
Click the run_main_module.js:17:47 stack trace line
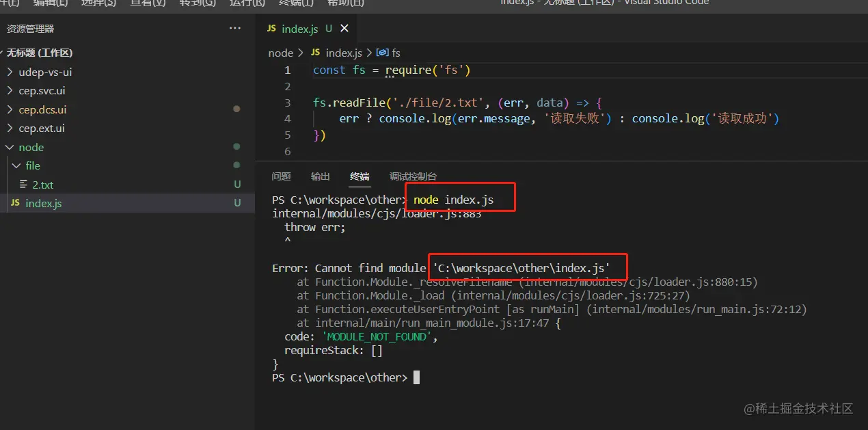(x=429, y=323)
